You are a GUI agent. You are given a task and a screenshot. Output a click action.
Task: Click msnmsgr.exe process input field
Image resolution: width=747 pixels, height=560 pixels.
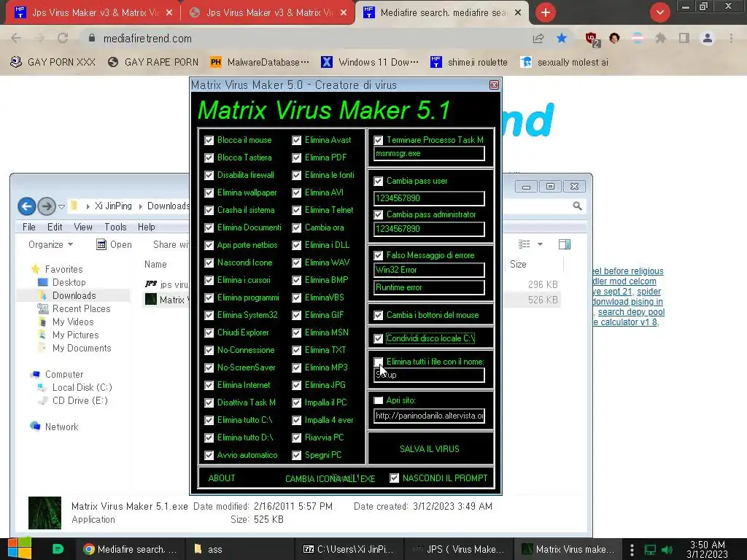point(429,153)
